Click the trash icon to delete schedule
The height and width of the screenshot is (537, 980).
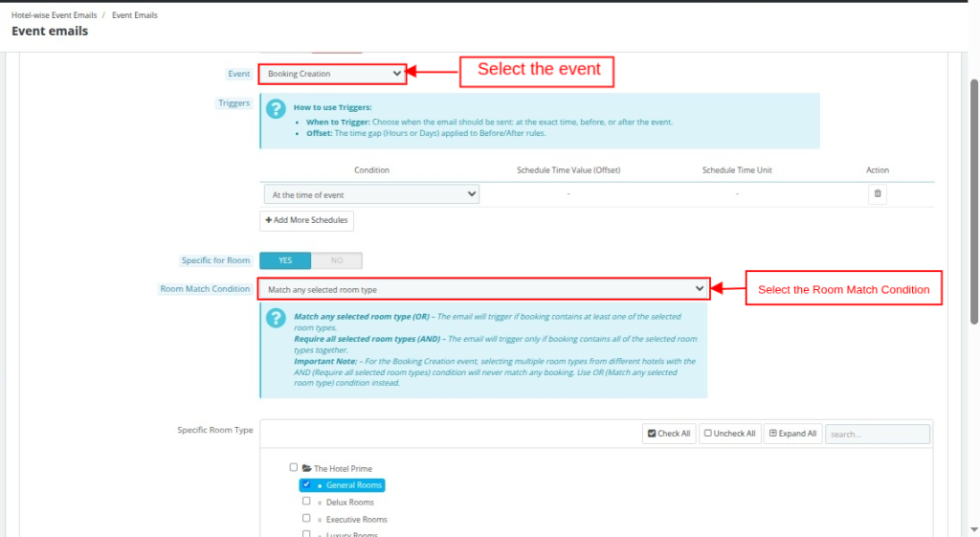[877, 194]
